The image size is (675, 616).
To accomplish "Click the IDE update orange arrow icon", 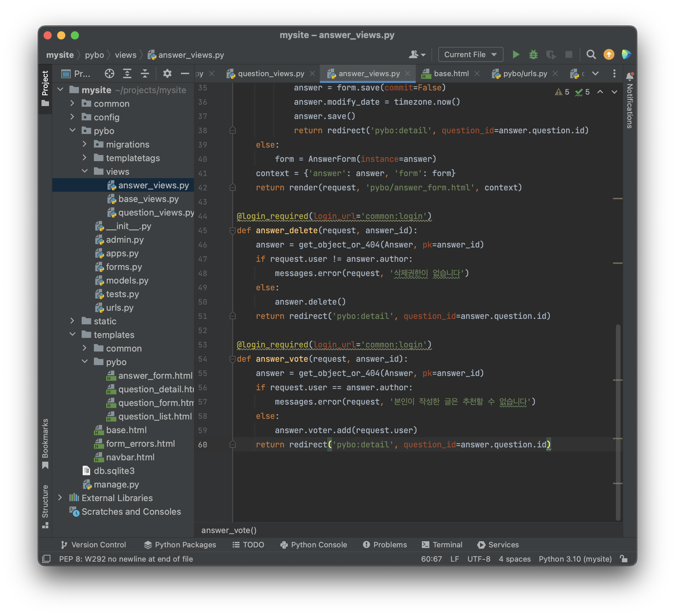I will coord(609,54).
